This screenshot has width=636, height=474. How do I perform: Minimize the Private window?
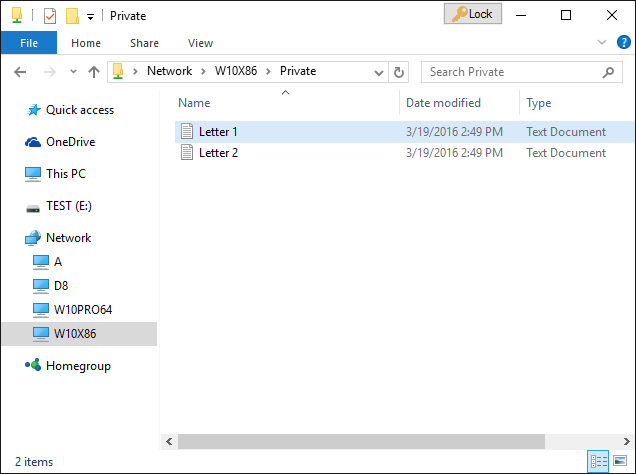(521, 15)
